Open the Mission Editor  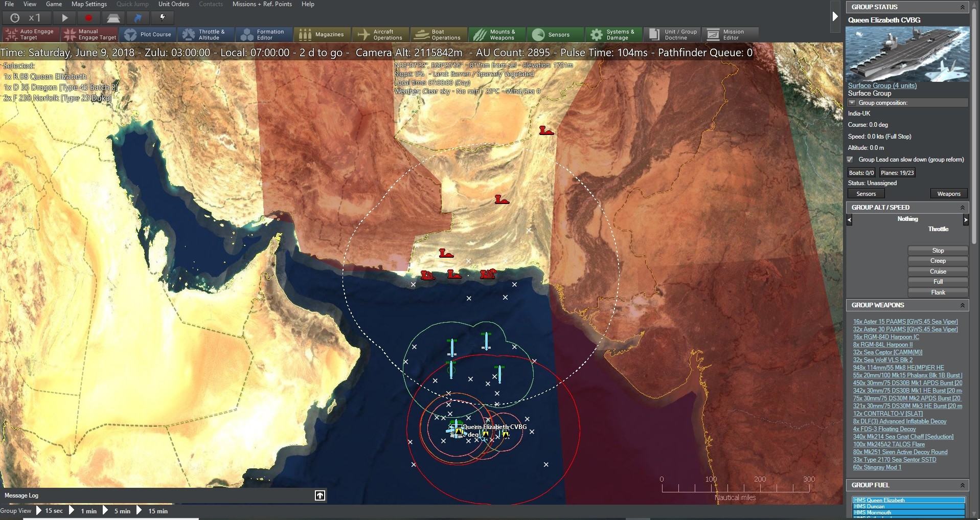(x=731, y=34)
